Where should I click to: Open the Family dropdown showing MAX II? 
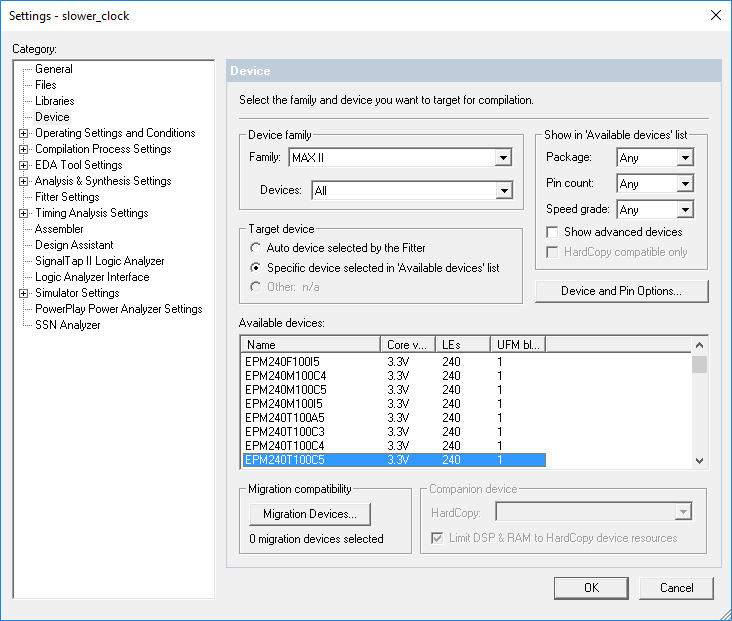pos(502,158)
